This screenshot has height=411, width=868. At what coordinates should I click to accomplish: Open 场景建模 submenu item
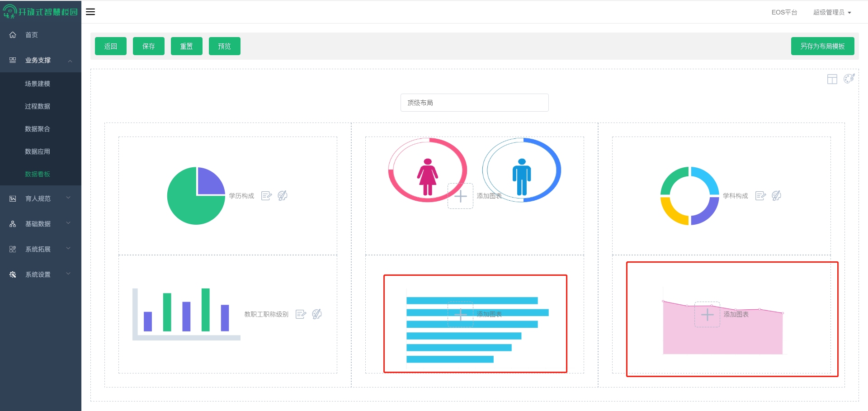[38, 84]
